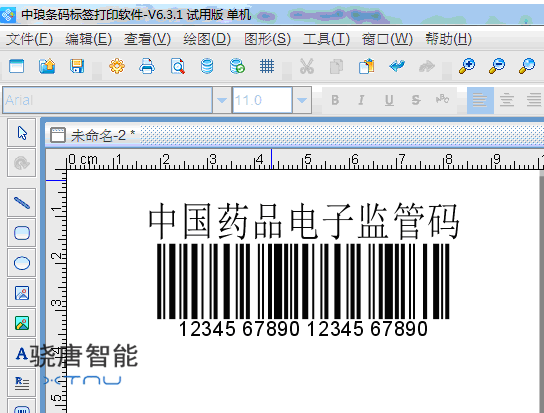The height and width of the screenshot is (413, 544).
Task: Expand the font size dropdown arrow
Action: point(302,100)
